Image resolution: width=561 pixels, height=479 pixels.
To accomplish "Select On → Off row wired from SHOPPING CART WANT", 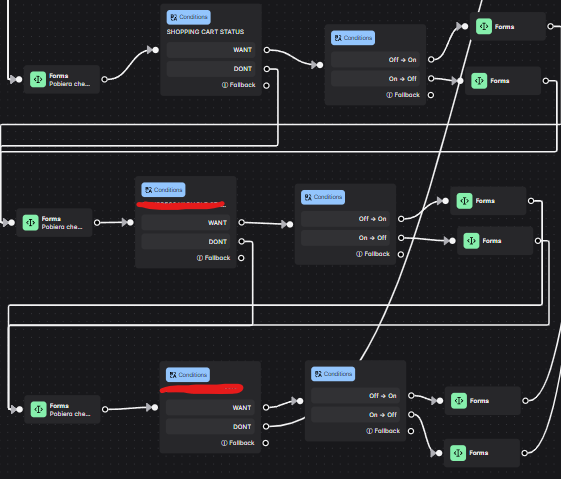I will (375, 79).
